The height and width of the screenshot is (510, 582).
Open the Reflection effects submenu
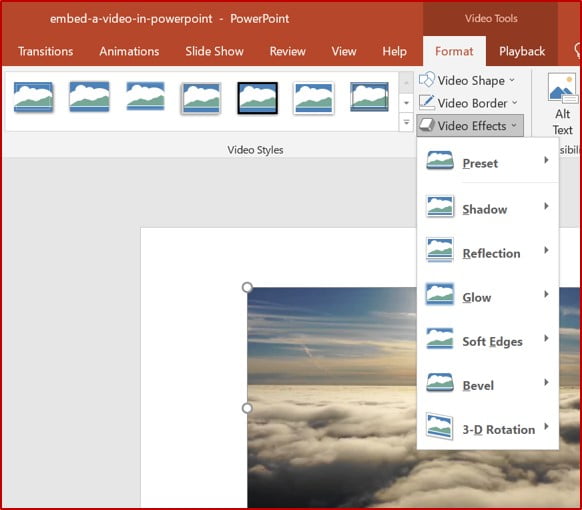click(x=488, y=252)
